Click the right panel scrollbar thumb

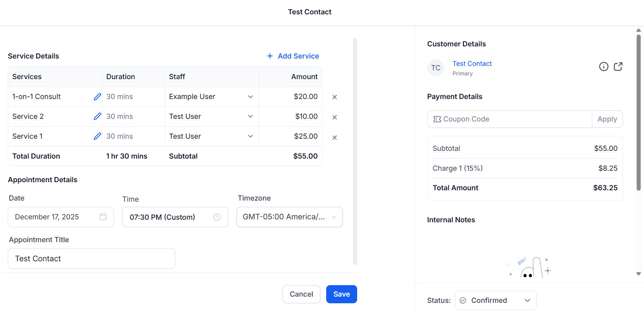pos(638,113)
